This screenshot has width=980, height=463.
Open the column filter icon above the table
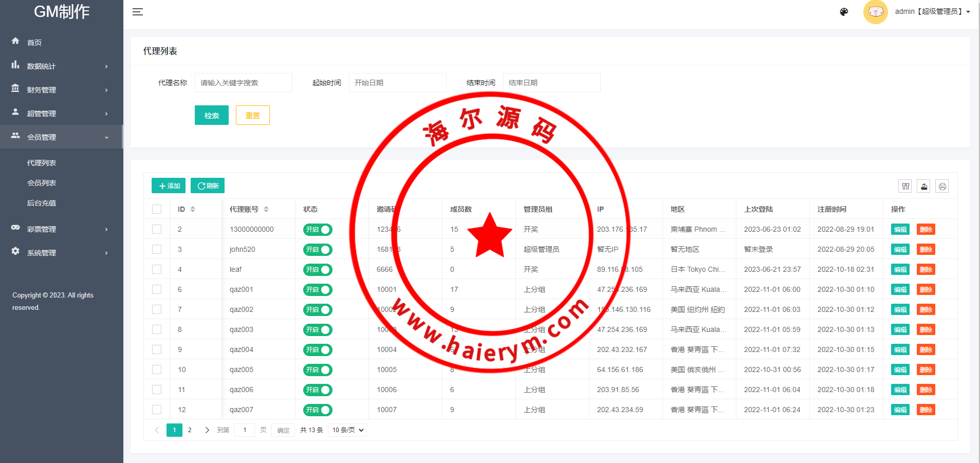905,187
